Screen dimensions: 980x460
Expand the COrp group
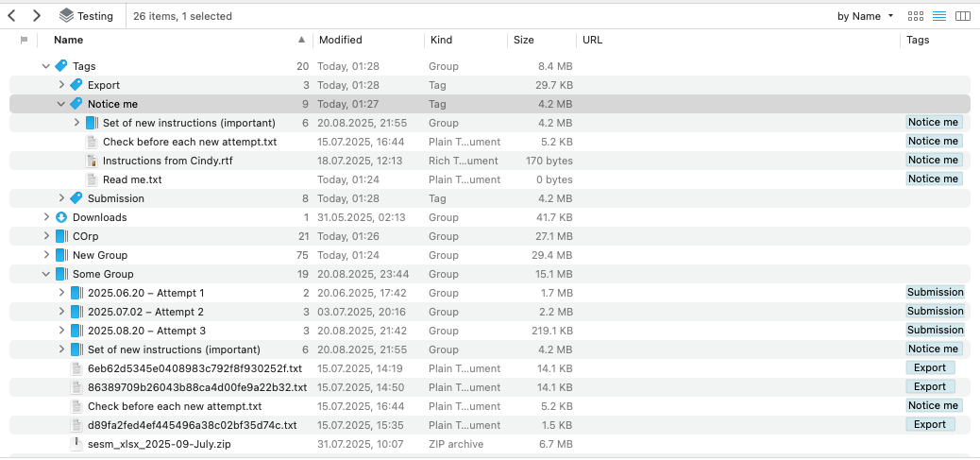(x=46, y=236)
